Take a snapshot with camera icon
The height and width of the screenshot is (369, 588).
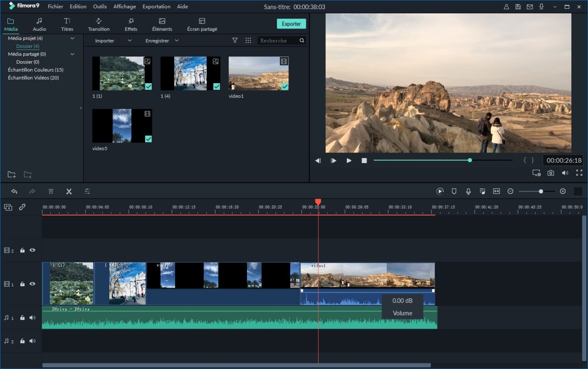point(550,173)
